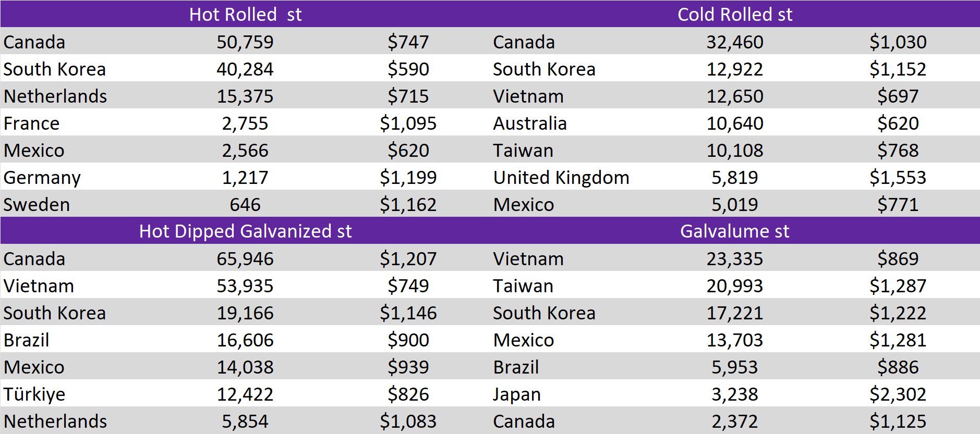The height and width of the screenshot is (434, 980).
Task: Select the Galvalume st section header
Action: (734, 231)
